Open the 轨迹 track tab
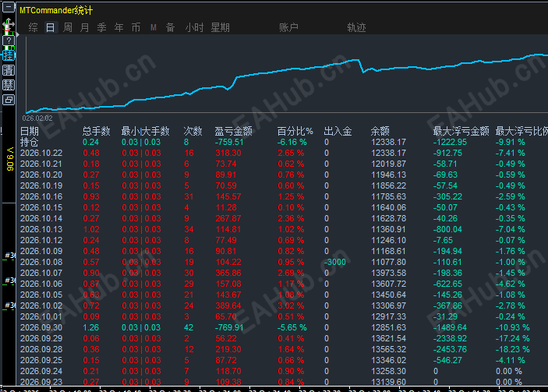 point(356,27)
